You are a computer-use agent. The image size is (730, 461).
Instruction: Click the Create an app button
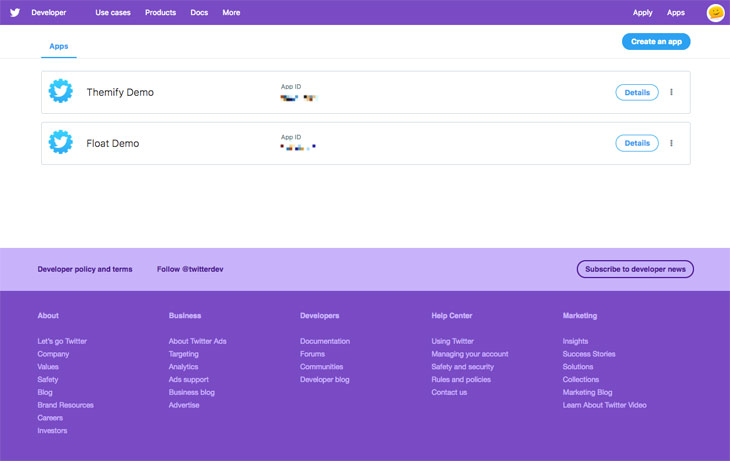[656, 41]
